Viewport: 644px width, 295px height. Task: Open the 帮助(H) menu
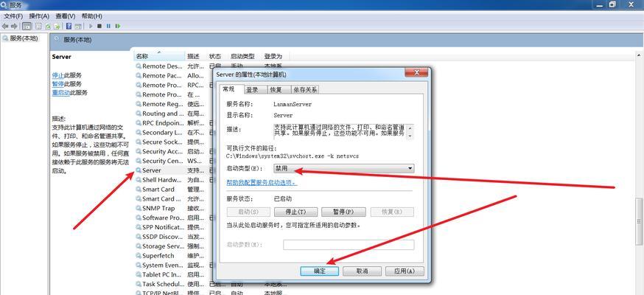(91, 16)
